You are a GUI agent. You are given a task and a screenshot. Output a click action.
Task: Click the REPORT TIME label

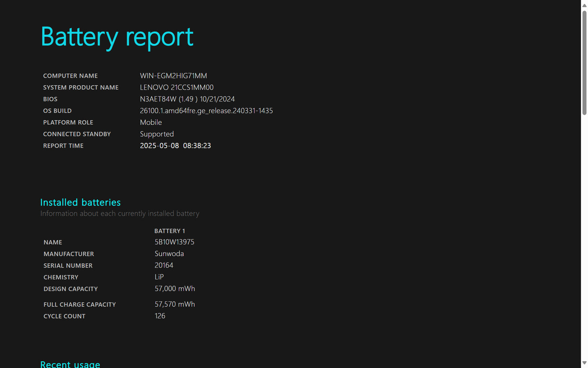click(x=63, y=146)
